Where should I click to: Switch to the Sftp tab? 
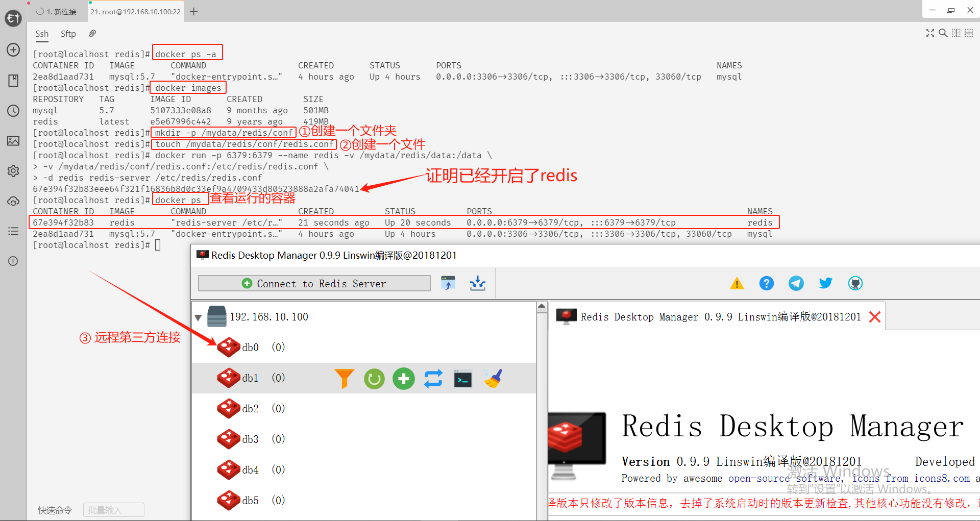click(68, 34)
